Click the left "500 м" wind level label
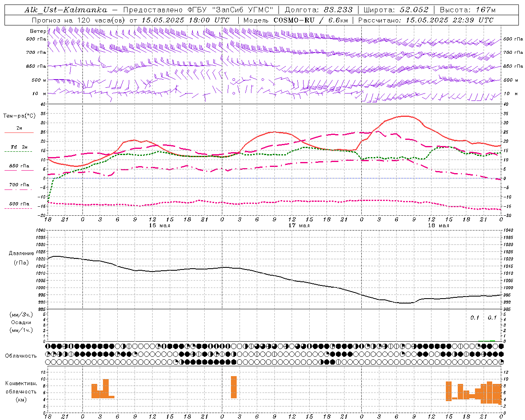The width and height of the screenshot is (525, 420). pos(39,80)
